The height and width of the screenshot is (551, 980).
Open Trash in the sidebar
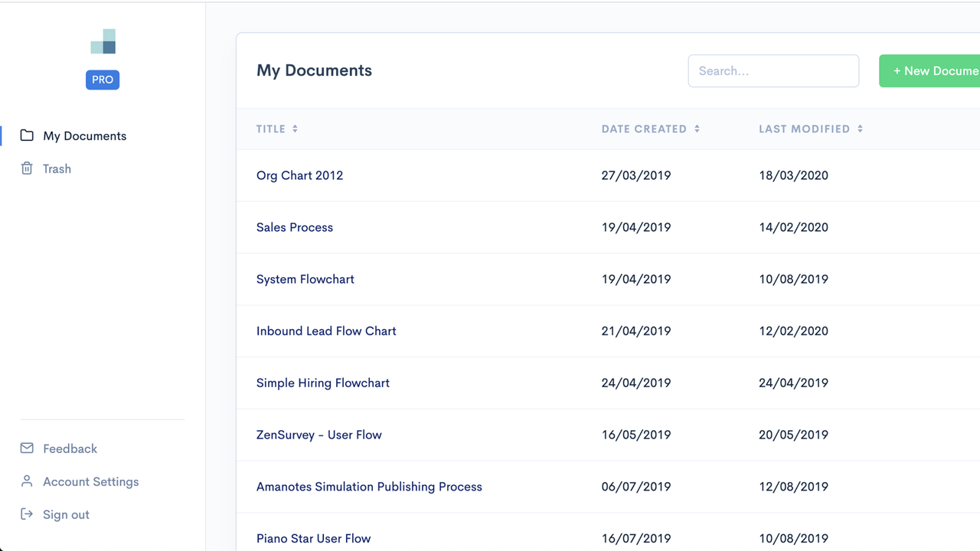57,168
